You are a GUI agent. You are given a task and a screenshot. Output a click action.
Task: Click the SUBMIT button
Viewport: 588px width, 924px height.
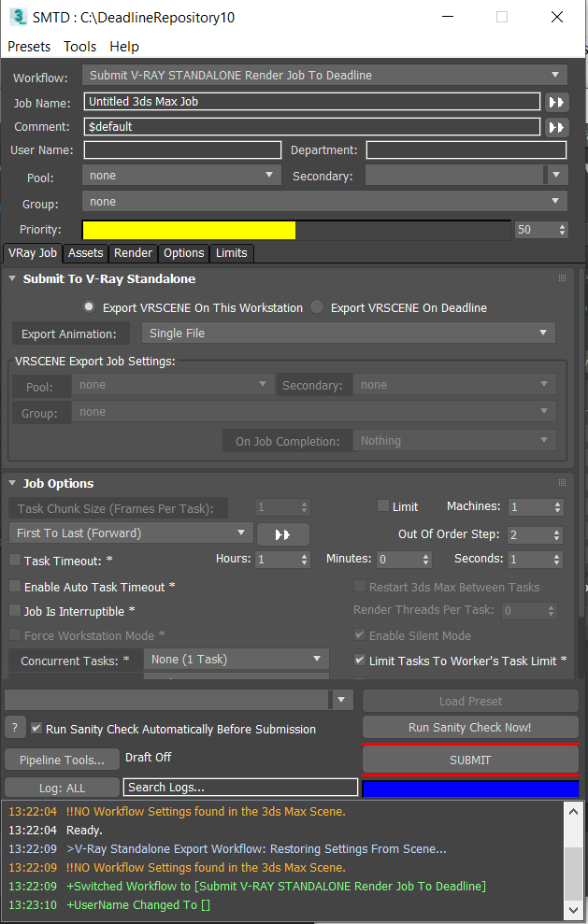(469, 761)
